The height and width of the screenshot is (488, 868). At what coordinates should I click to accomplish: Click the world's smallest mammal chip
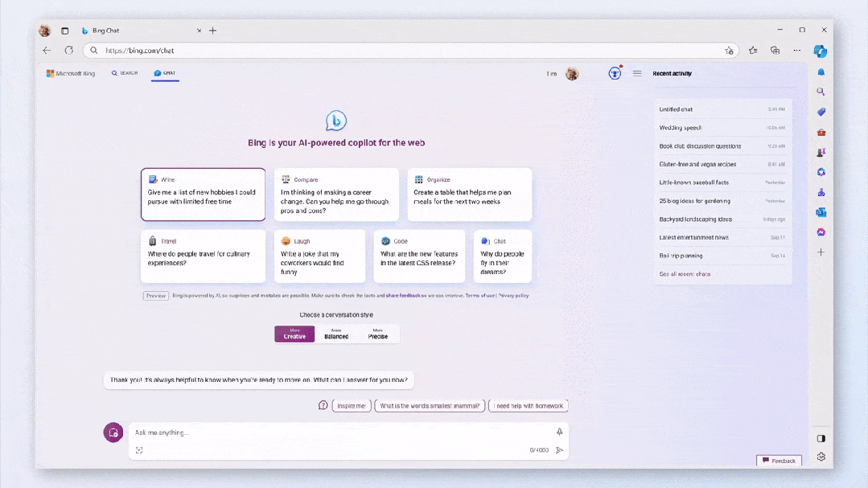coord(430,405)
